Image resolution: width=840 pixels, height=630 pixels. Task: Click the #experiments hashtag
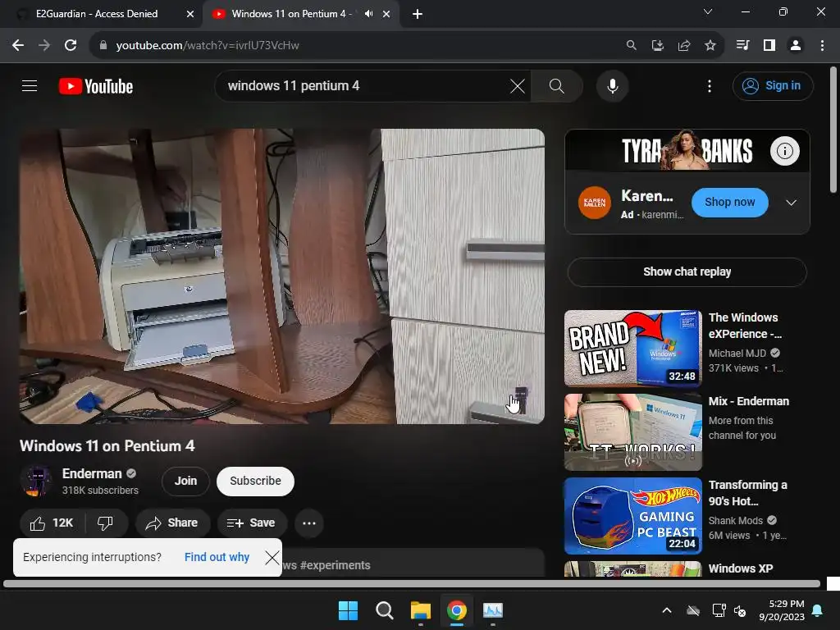336,565
